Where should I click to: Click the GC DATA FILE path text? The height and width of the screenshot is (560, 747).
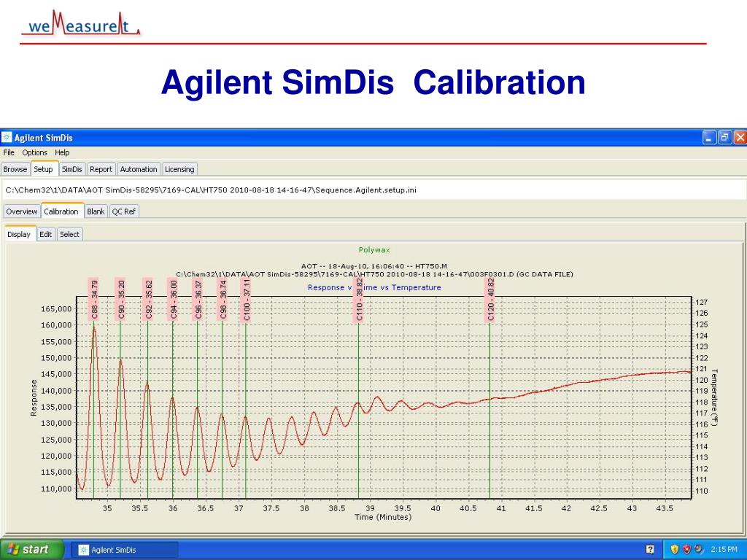374,274
